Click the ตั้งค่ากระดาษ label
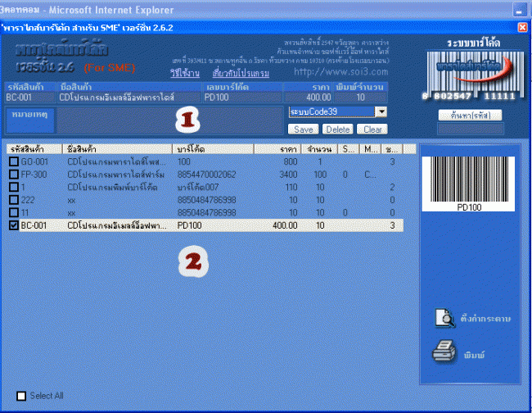 click(485, 319)
